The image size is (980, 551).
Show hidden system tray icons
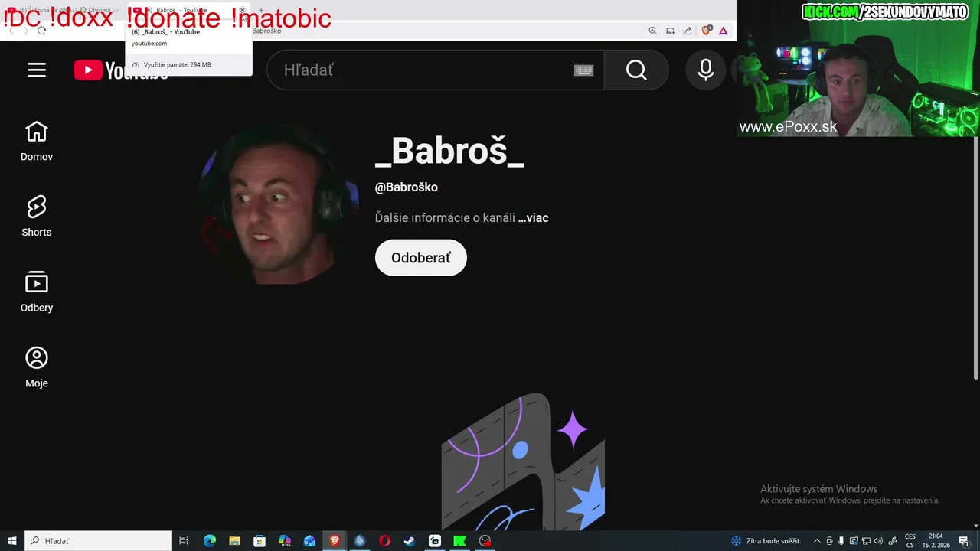coord(817,541)
